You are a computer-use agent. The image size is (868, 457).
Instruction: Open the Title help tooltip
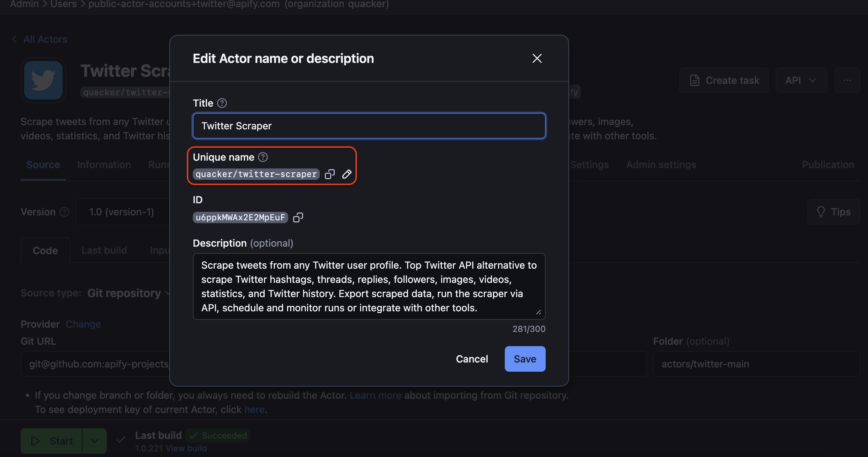click(222, 103)
